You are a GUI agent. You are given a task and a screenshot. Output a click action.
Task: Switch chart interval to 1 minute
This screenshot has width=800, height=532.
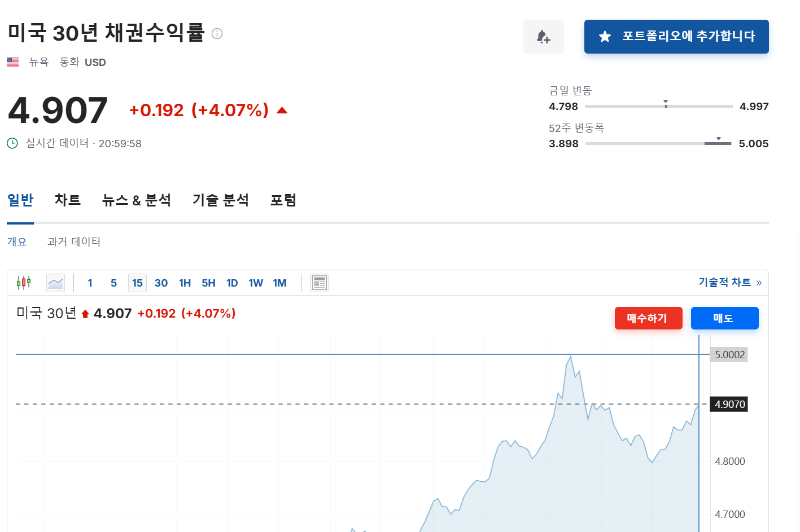click(x=90, y=283)
